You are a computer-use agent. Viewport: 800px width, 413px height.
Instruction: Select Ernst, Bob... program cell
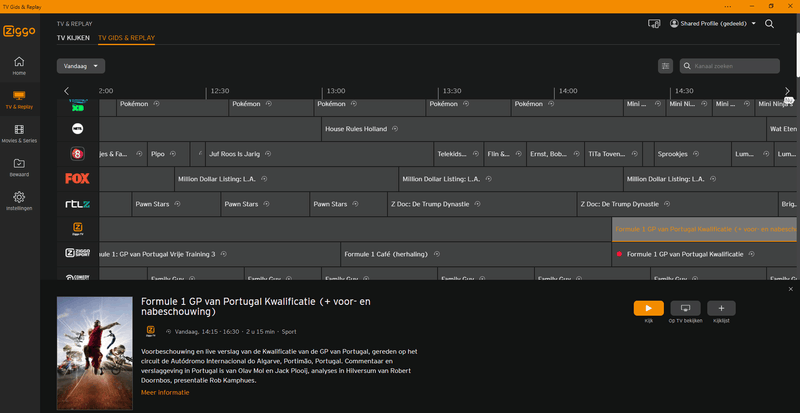tap(555, 154)
